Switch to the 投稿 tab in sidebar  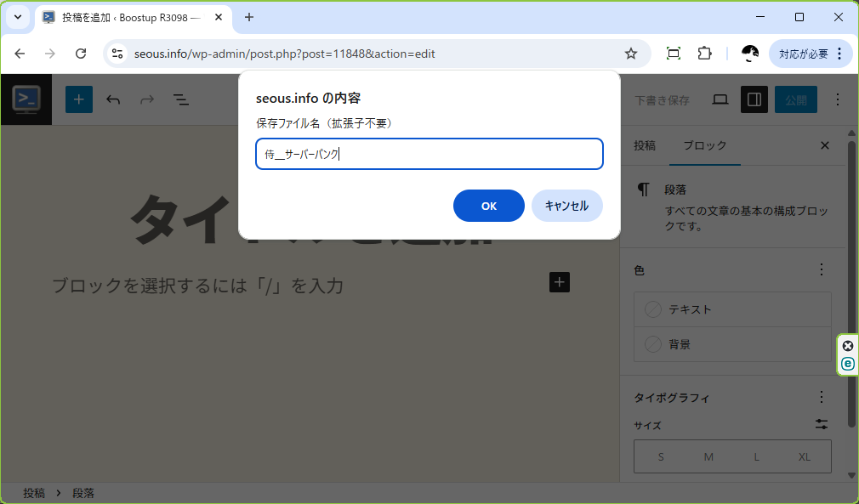pos(645,145)
